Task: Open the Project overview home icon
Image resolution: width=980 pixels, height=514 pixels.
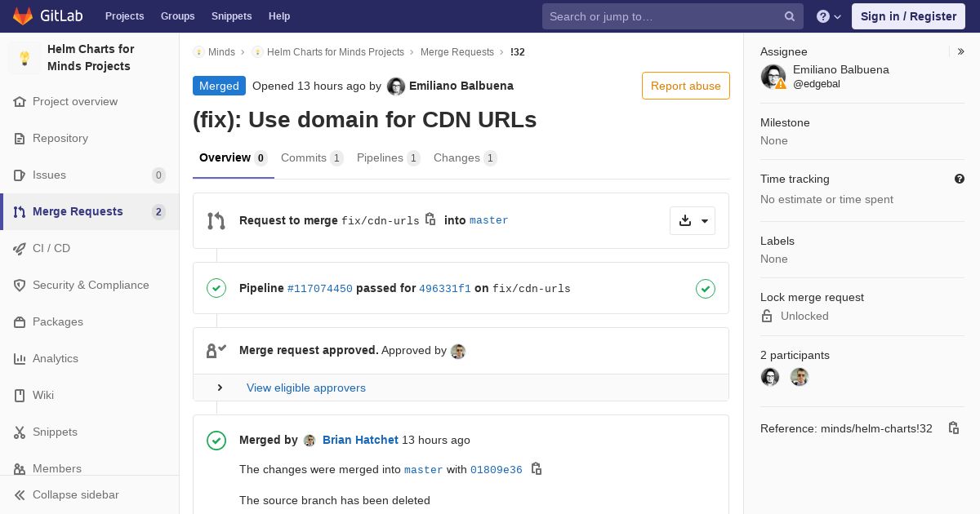Action: click(x=20, y=102)
